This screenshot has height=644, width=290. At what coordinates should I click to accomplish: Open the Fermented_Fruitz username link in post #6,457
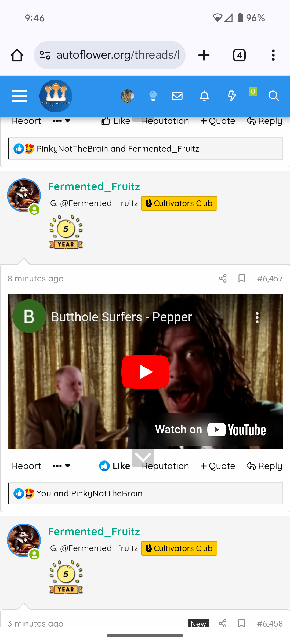tap(94, 186)
